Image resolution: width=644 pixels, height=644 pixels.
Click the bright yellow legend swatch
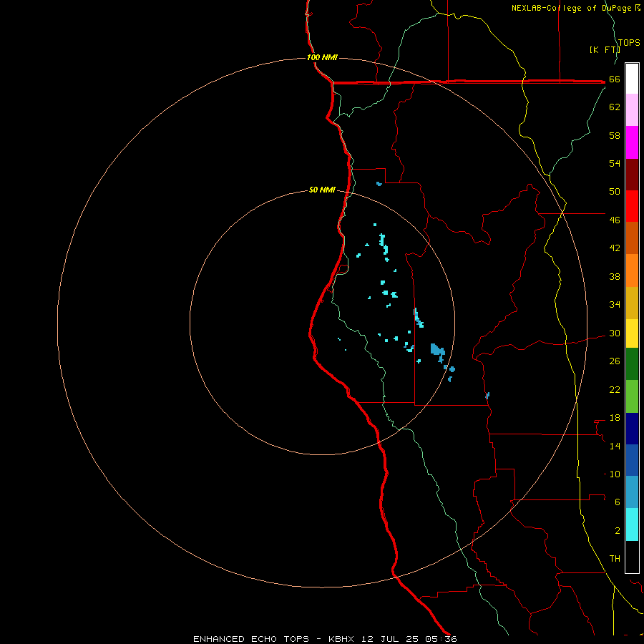(x=632, y=333)
